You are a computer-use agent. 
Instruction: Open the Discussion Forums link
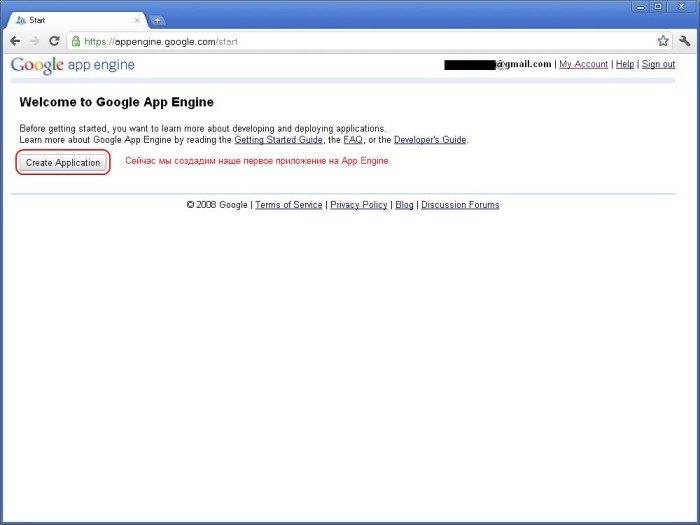(x=460, y=205)
